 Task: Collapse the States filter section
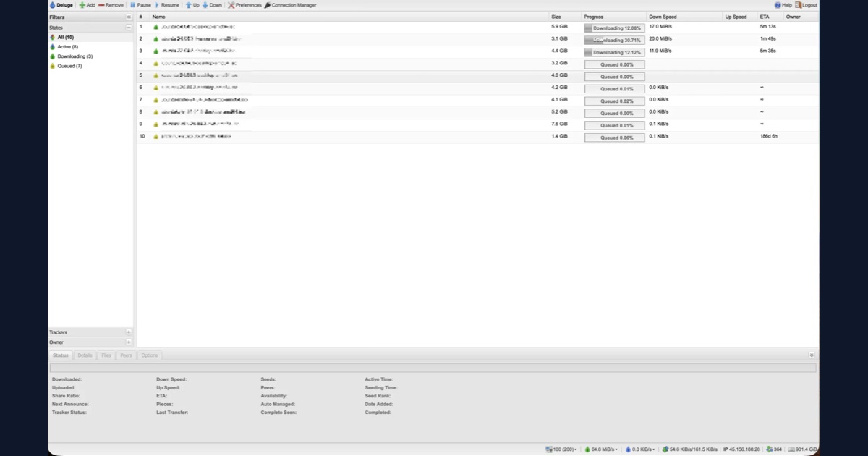[x=129, y=27]
